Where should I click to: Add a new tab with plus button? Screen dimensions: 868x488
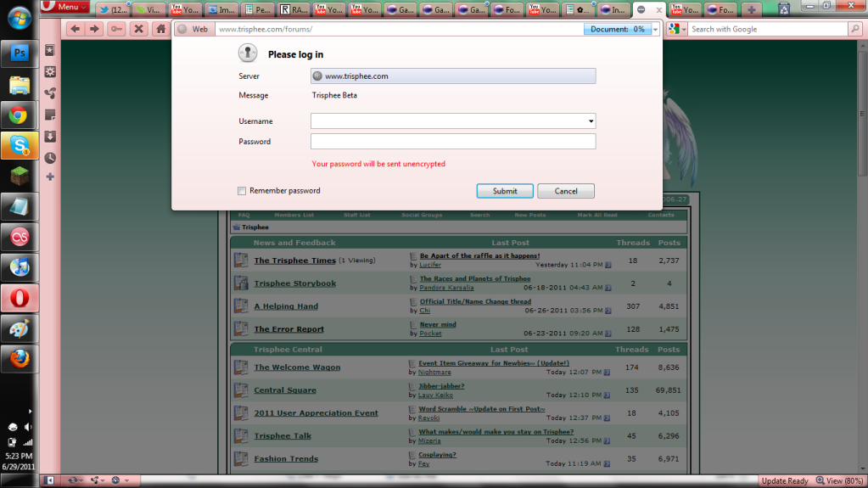point(751,9)
